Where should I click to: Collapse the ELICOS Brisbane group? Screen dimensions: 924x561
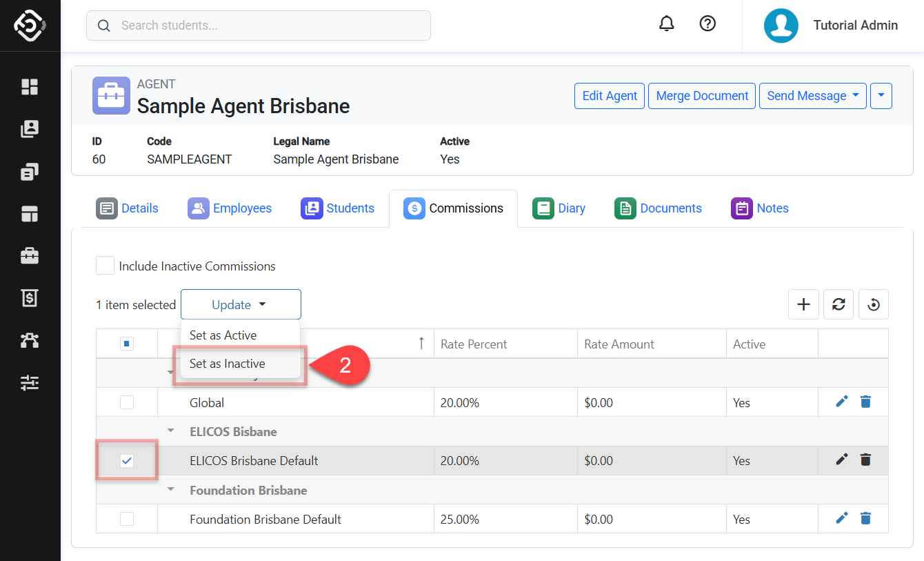pos(171,431)
